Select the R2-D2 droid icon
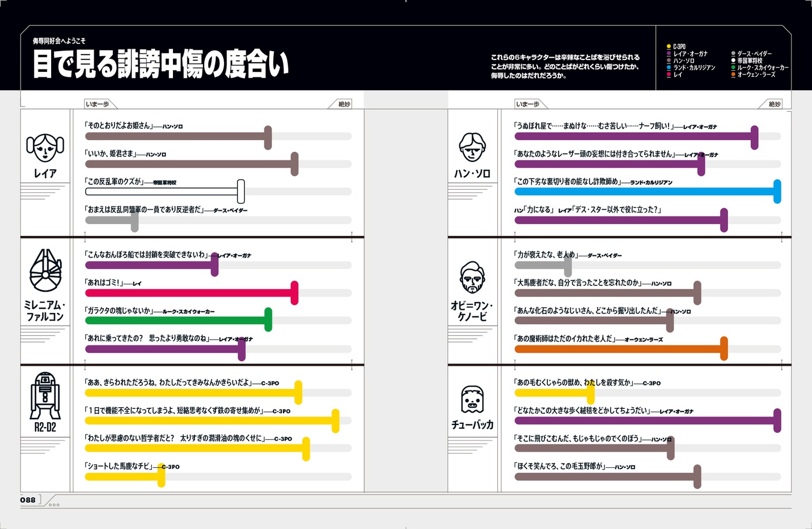This screenshot has width=812, height=529. (x=45, y=395)
